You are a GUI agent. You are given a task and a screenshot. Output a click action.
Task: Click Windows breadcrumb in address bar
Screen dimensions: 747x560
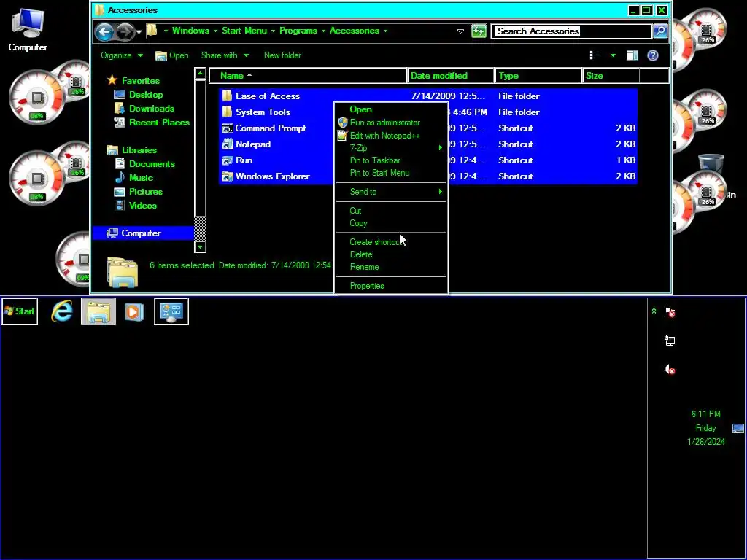190,31
